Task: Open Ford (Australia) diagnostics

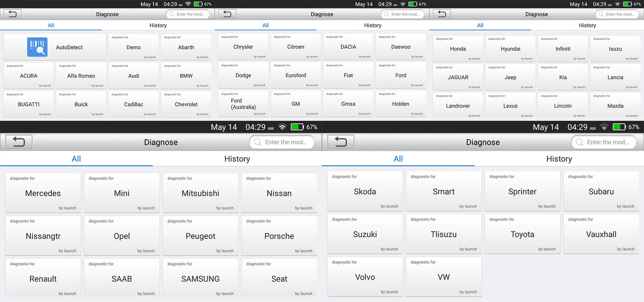Action: [243, 103]
